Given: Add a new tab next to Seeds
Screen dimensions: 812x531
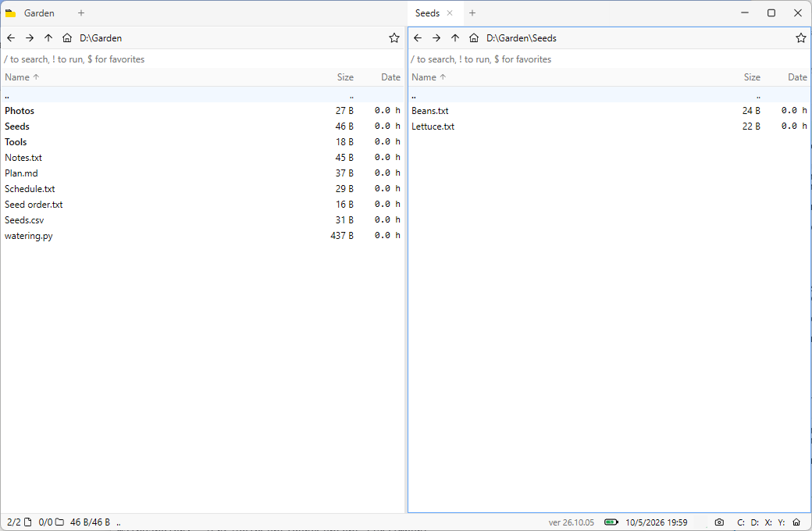Looking at the screenshot, I should [472, 13].
